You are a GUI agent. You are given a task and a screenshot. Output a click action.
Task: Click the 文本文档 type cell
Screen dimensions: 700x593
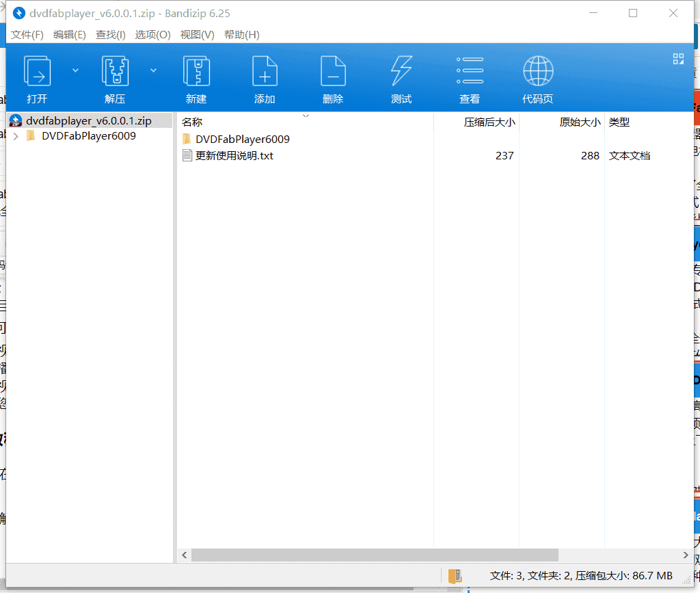point(630,155)
